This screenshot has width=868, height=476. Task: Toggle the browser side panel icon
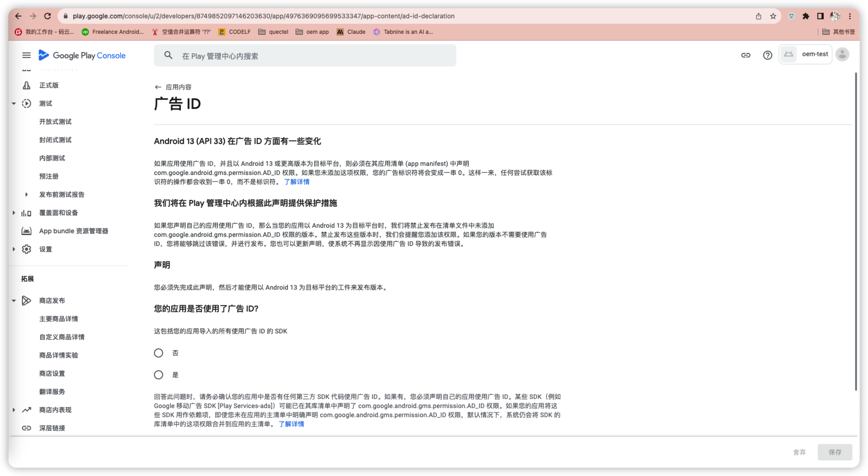point(820,16)
